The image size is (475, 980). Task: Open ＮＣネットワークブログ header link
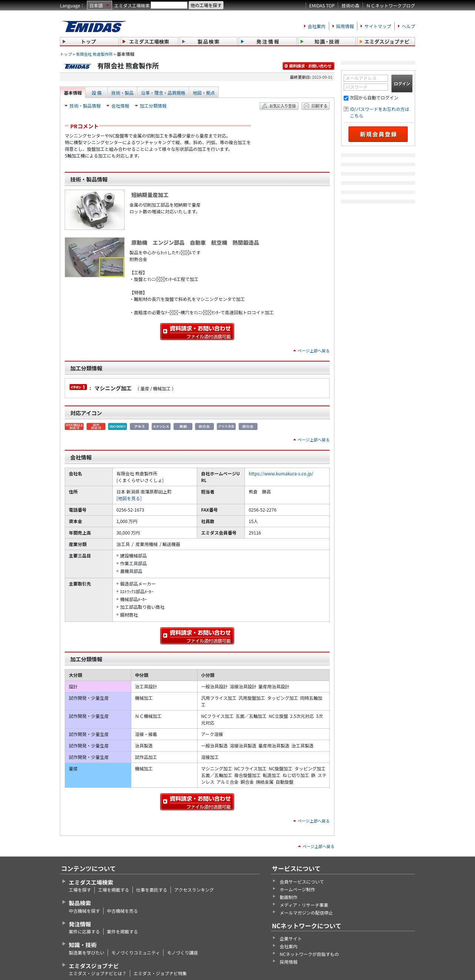pyautogui.click(x=391, y=6)
